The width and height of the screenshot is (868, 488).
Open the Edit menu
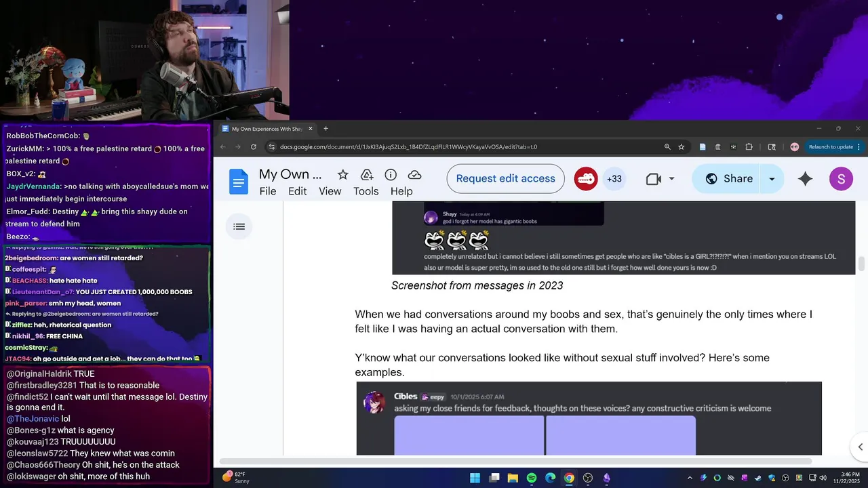[298, 191]
